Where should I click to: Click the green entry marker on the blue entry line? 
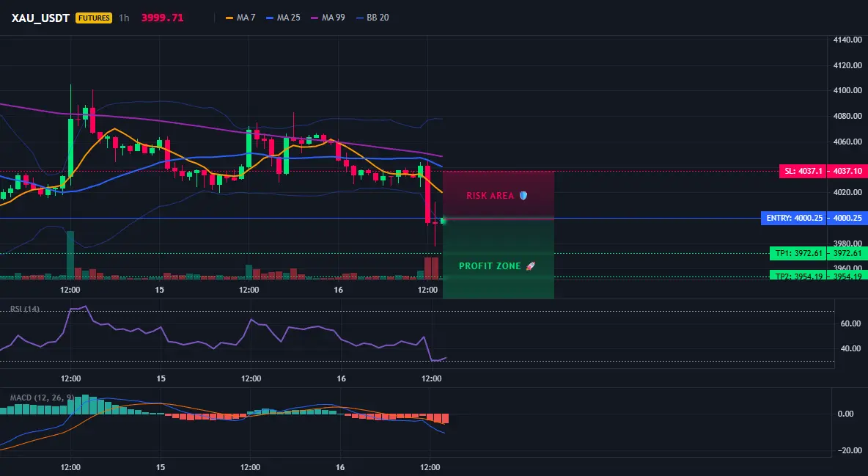click(x=444, y=221)
